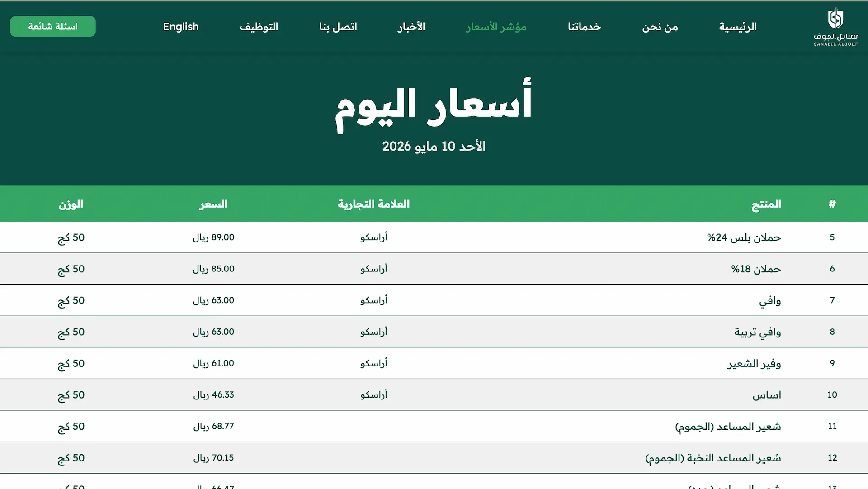868x489 pixels.
Task: Open the الرئيسية home menu item
Action: click(x=738, y=27)
